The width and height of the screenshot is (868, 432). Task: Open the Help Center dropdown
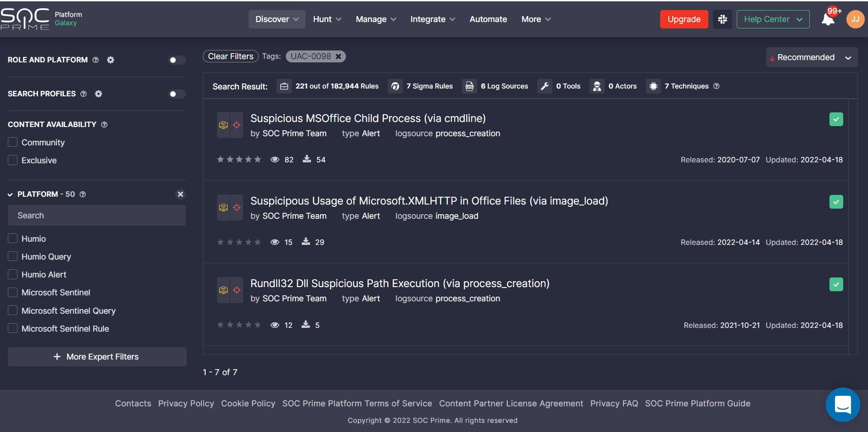pyautogui.click(x=773, y=19)
